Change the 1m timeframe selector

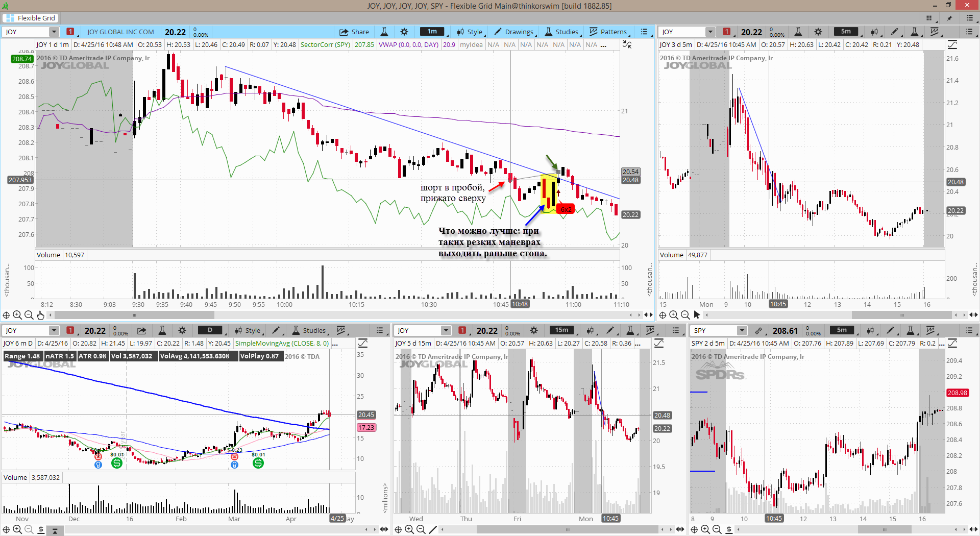(x=432, y=32)
